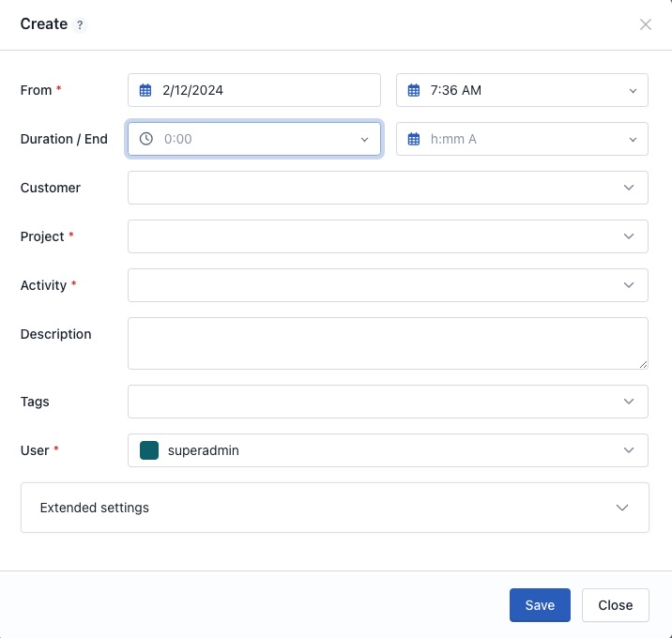Click the superadmin teal color swatch
672x638 pixels.
pyautogui.click(x=149, y=450)
